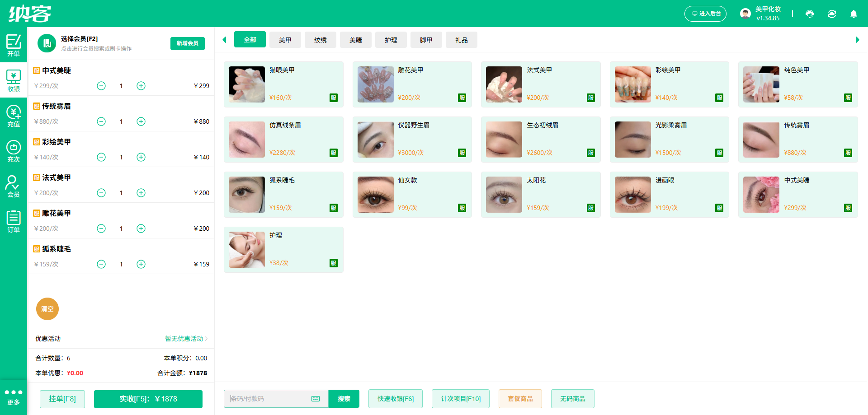Add 仪器野生眉 product card
This screenshot has width=868, height=415.
click(x=412, y=140)
